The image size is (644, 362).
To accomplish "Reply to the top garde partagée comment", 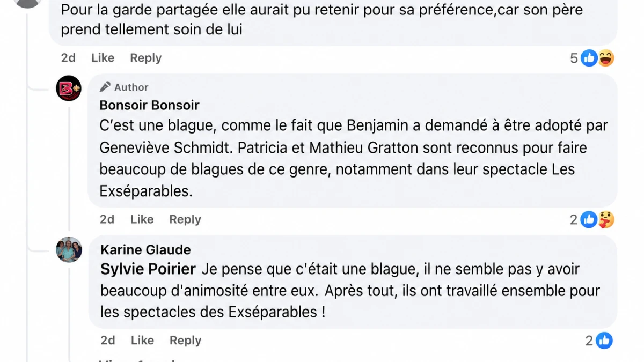I will pyautogui.click(x=145, y=58).
